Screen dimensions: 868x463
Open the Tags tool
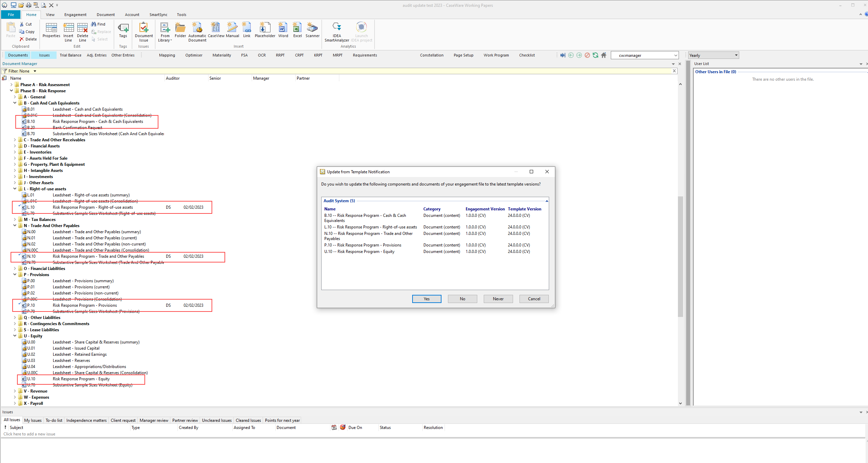coord(123,30)
